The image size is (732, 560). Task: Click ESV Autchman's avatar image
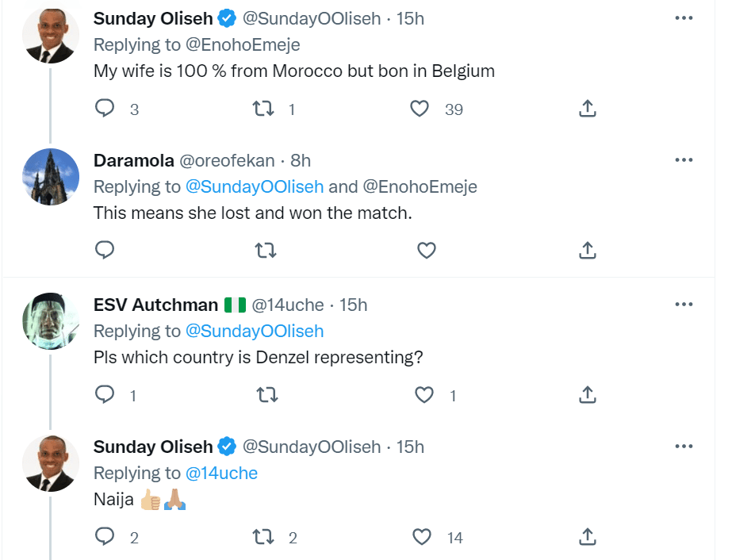(51, 320)
